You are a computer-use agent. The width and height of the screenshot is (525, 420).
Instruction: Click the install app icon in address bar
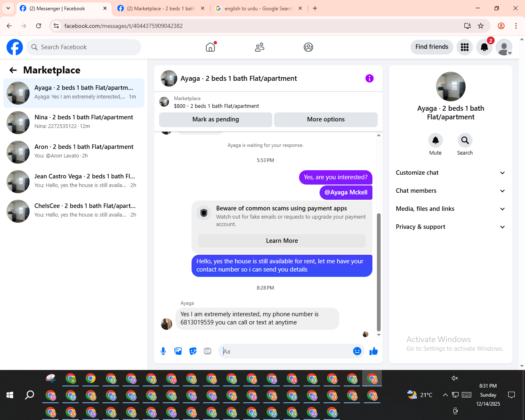467,26
